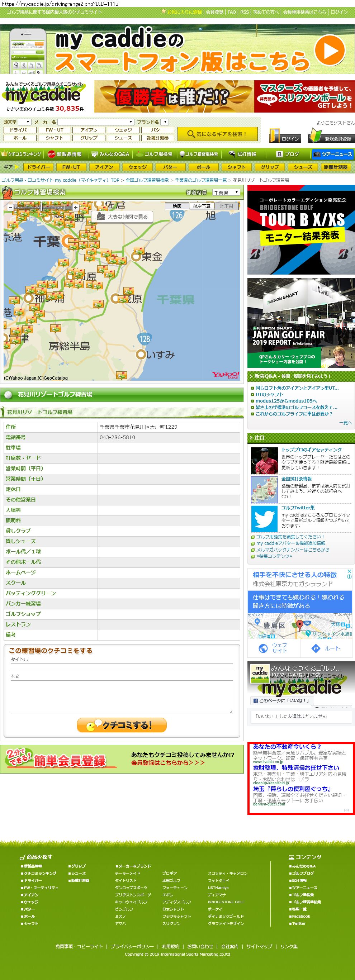Open プライバシーポリシー footer link
Viewport: 355px width, 980px height.
tap(132, 946)
